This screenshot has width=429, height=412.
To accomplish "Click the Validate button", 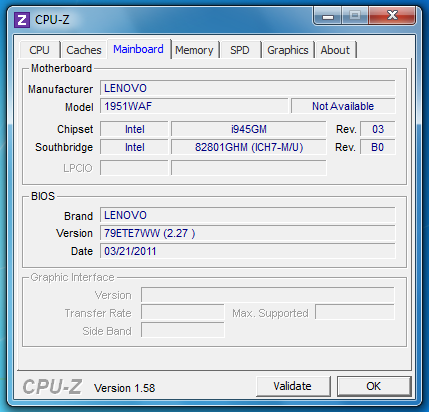I will 293,386.
